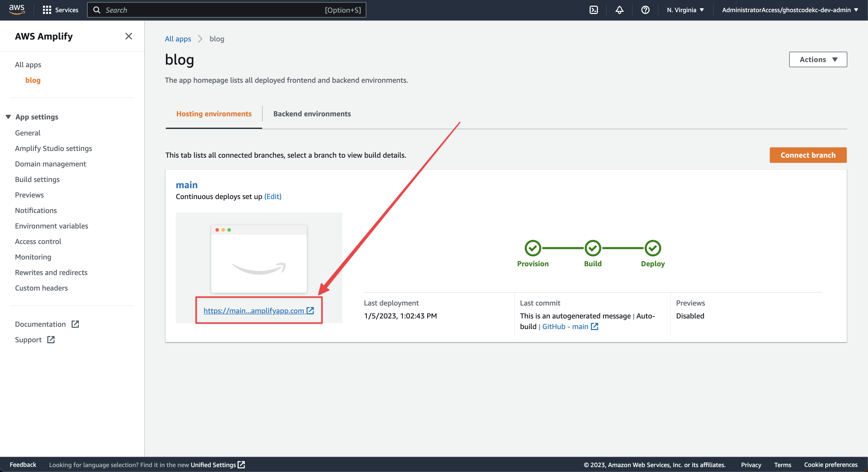Open Build settings
The height and width of the screenshot is (472, 868).
click(x=37, y=179)
